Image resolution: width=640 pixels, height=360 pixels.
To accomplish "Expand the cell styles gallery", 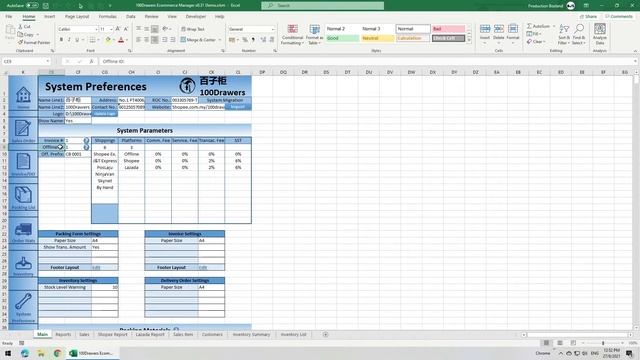I will pyautogui.click(x=469, y=40).
